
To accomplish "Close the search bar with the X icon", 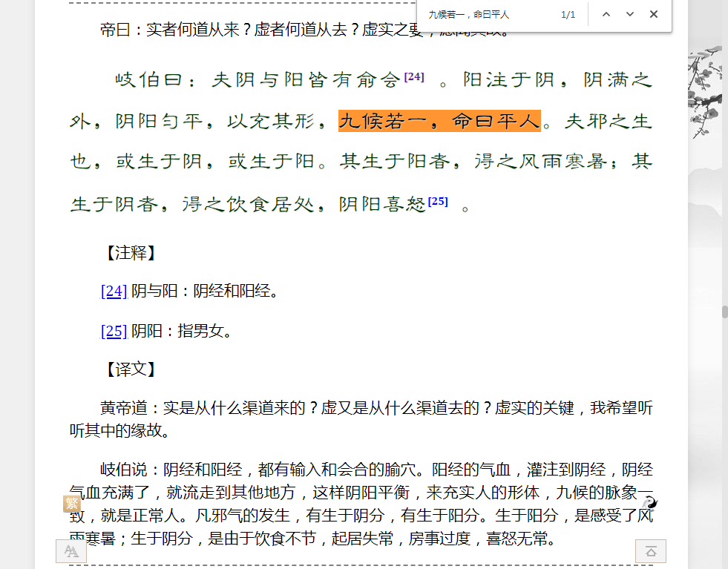I will 652,14.
